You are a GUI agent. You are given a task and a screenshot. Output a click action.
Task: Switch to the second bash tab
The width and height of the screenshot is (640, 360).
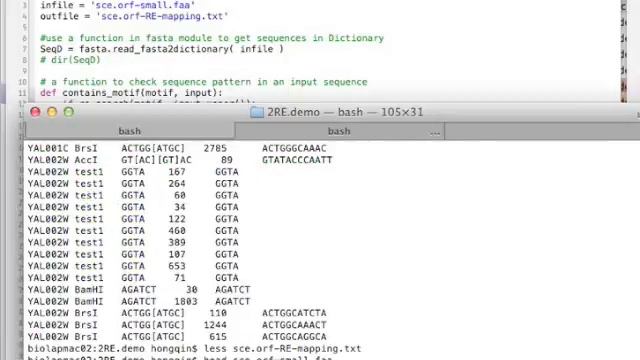coord(339,131)
